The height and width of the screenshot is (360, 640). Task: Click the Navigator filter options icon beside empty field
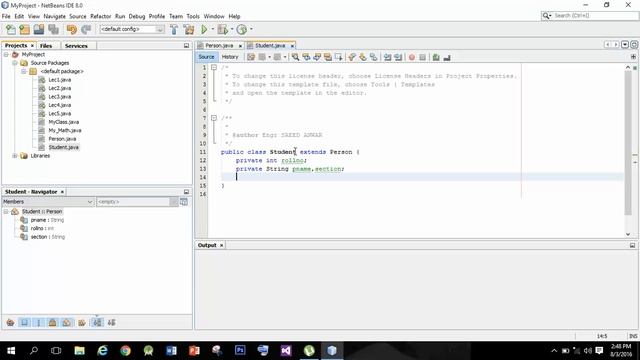pos(184,202)
